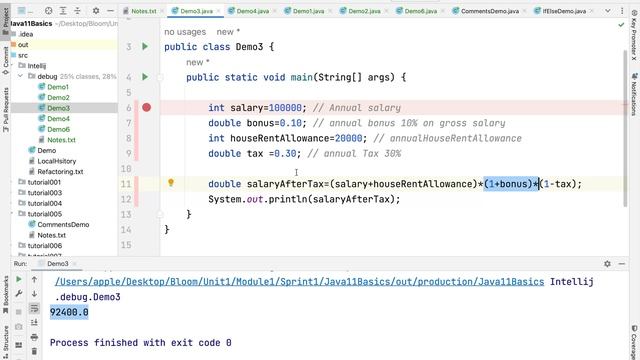Expand all nodes in Project panel

(x=63, y=11)
